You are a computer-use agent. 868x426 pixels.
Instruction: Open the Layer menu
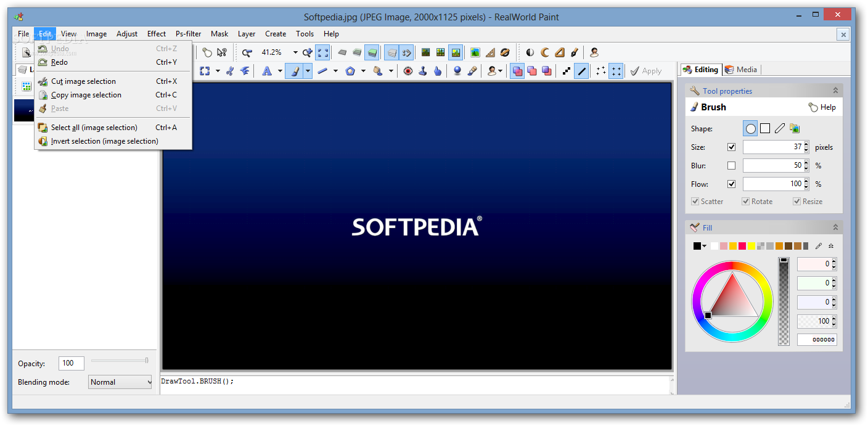247,34
